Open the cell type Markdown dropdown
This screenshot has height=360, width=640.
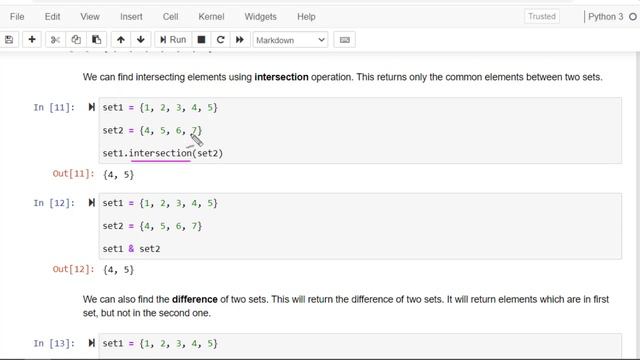click(290, 40)
